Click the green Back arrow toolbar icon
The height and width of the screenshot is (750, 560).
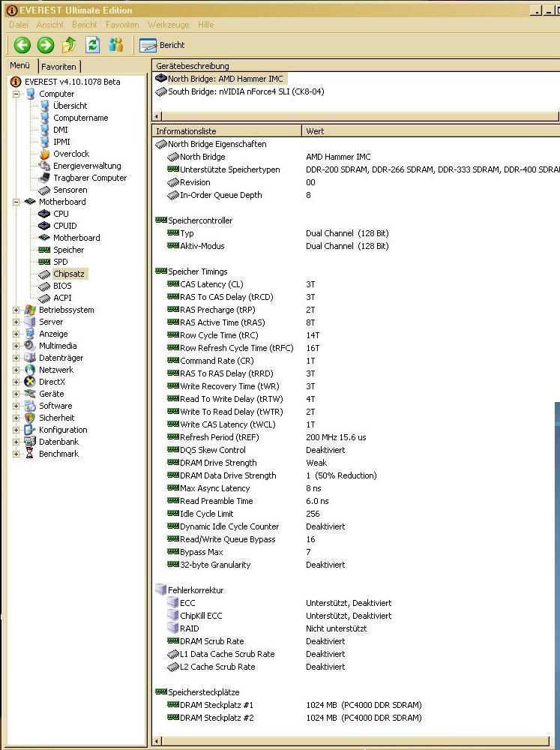pyautogui.click(x=22, y=45)
